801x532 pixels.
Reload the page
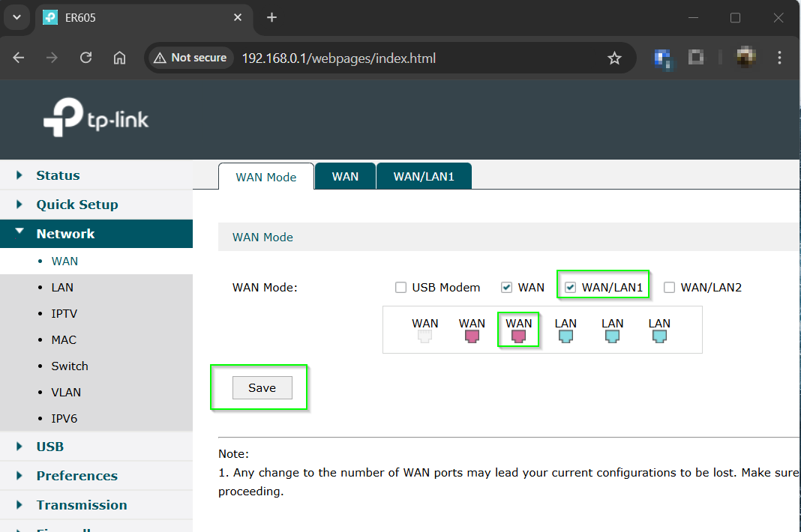(85, 57)
